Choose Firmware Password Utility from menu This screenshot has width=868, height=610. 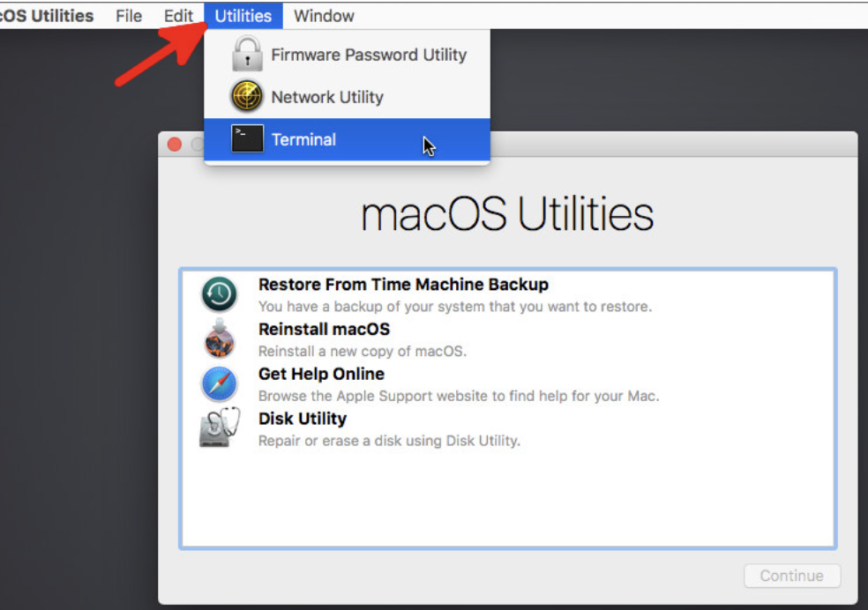click(347, 54)
